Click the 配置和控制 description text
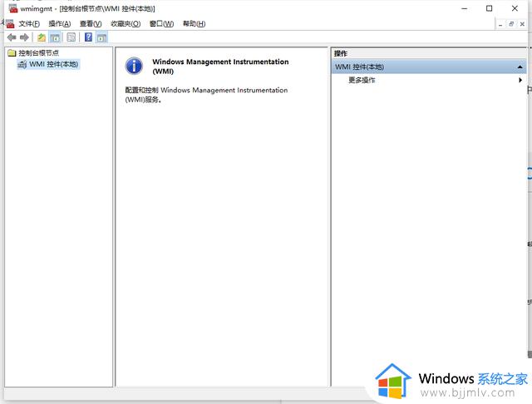The width and height of the screenshot is (532, 404). pyautogui.click(x=206, y=95)
